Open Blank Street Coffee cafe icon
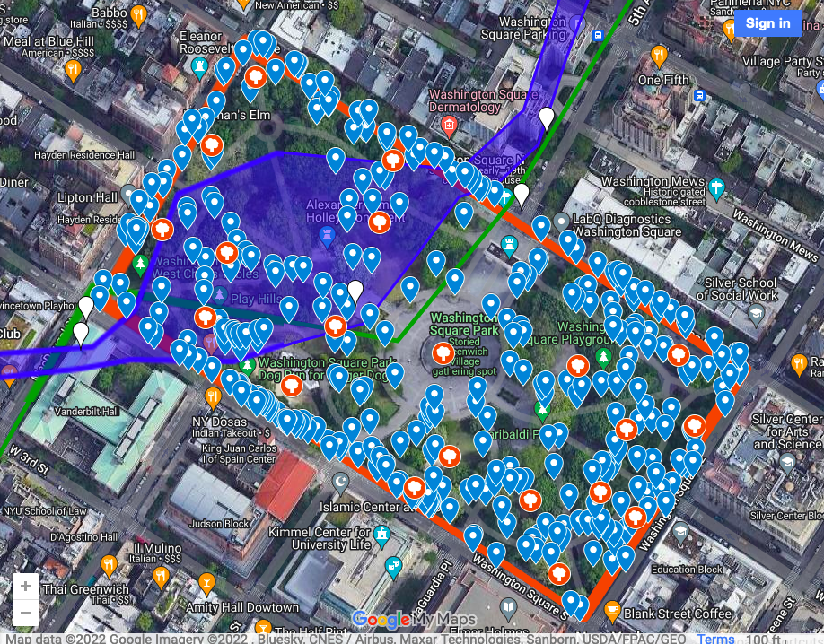This screenshot has height=644, width=824. (611, 611)
